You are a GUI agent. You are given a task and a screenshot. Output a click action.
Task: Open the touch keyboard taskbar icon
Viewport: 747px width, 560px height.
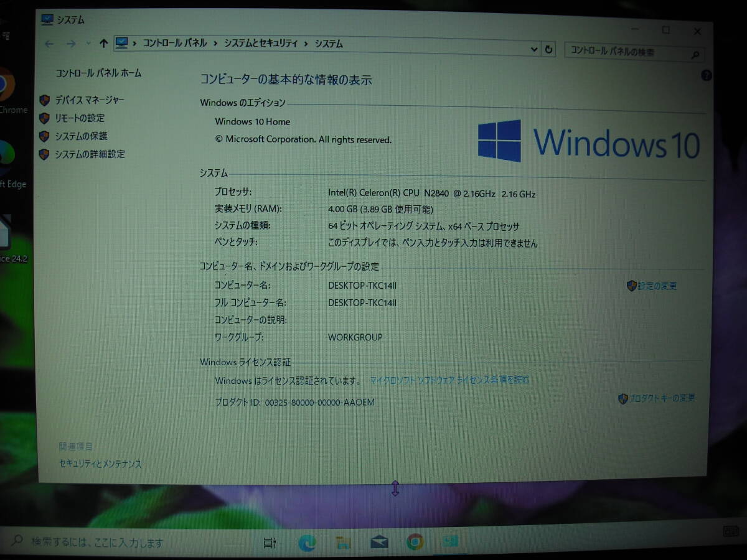point(732,531)
